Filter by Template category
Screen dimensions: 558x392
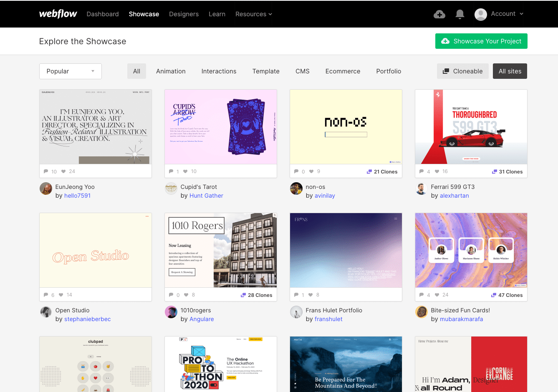click(266, 71)
